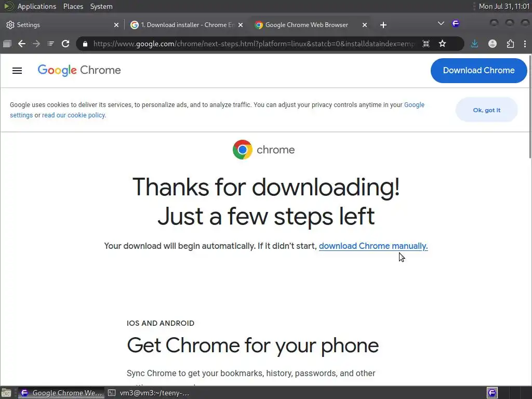Click the IOS AND ANDROID label
This screenshot has width=532, height=399.
coord(161,323)
